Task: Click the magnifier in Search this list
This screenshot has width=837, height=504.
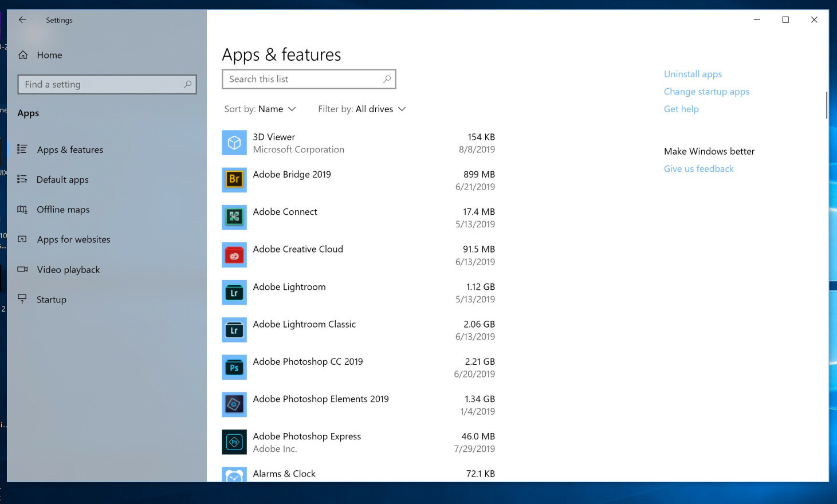Action: coord(387,79)
